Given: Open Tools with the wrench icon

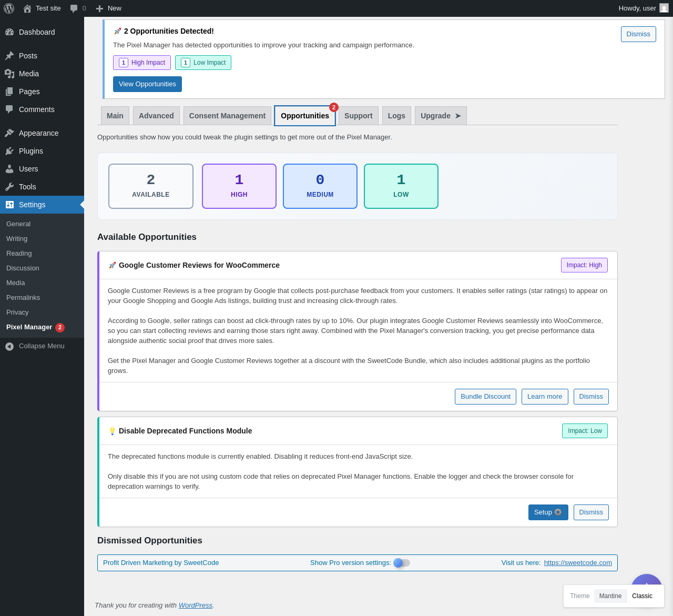Looking at the screenshot, I should (x=9, y=187).
